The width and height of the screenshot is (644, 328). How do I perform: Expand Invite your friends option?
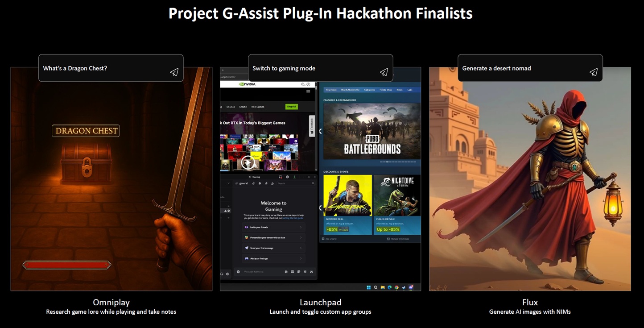point(273,227)
